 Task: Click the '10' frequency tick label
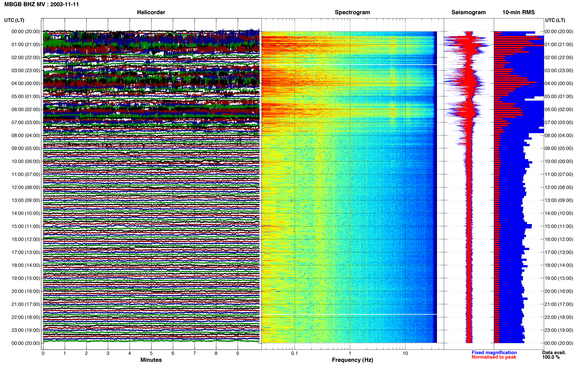pos(405,353)
